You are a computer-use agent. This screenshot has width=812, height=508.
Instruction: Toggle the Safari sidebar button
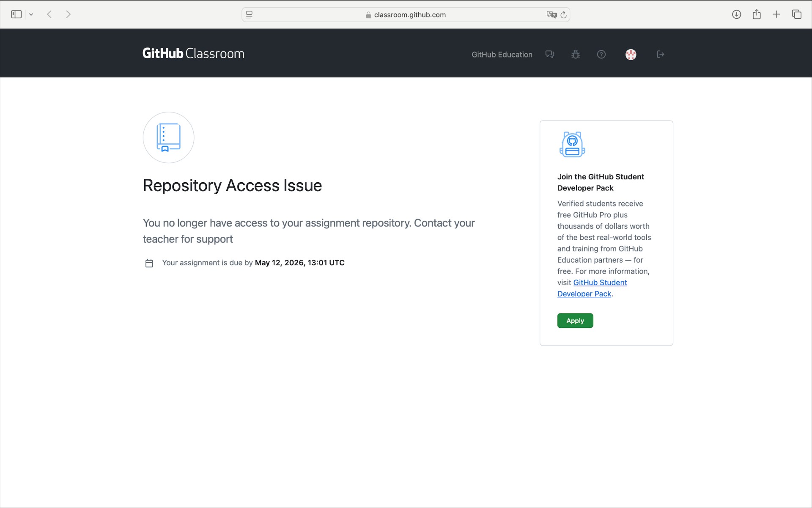point(16,14)
